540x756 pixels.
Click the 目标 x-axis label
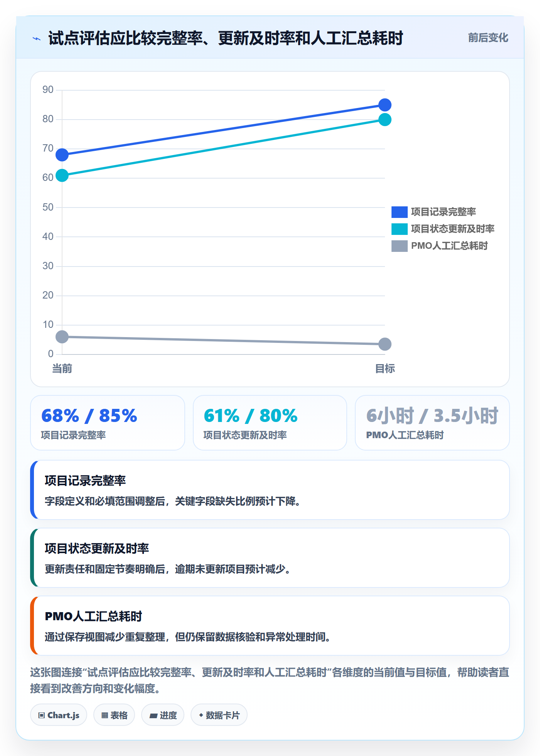coord(385,369)
